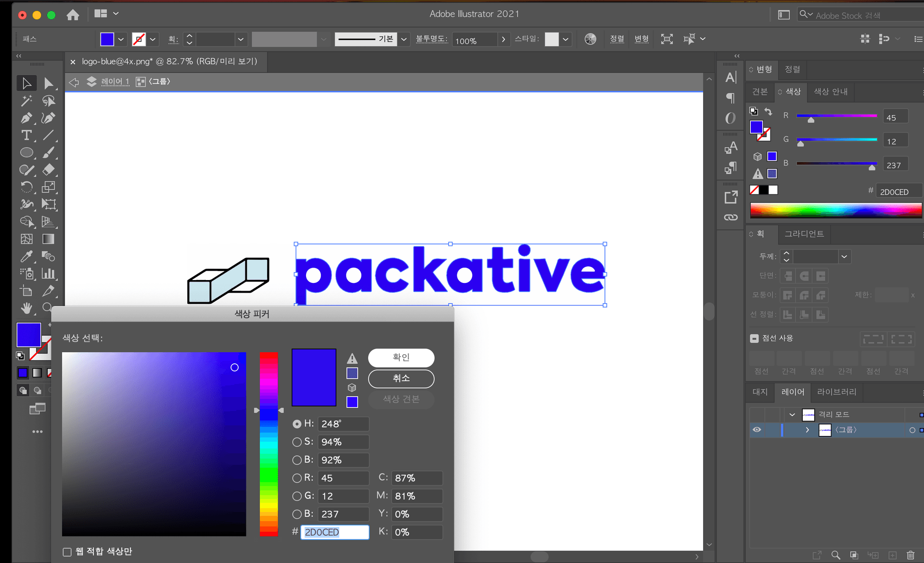Switch to the 그라디언트 tab

click(804, 234)
